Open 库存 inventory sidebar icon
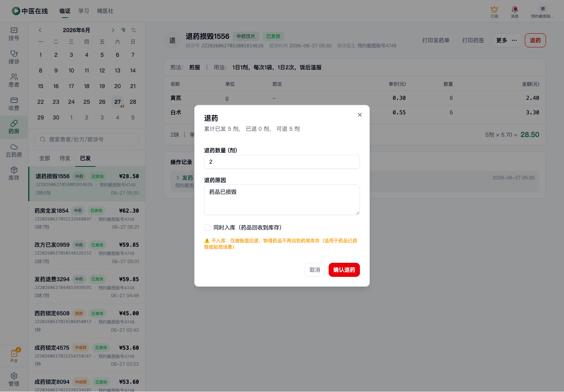 (x=14, y=173)
